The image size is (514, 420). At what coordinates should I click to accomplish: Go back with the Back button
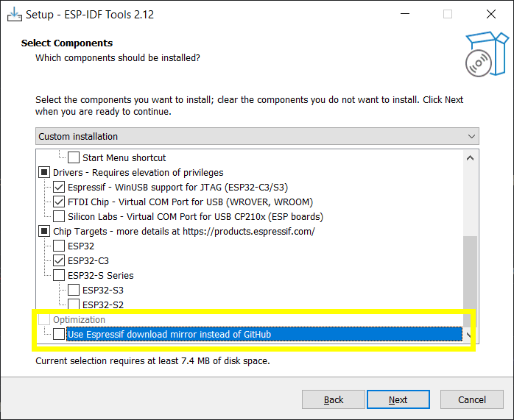334,399
